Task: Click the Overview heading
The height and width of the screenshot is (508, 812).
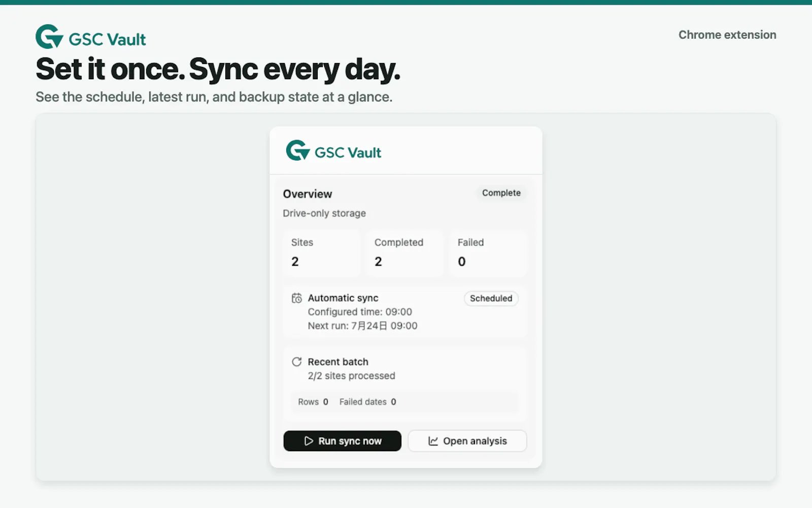Action: click(x=308, y=194)
